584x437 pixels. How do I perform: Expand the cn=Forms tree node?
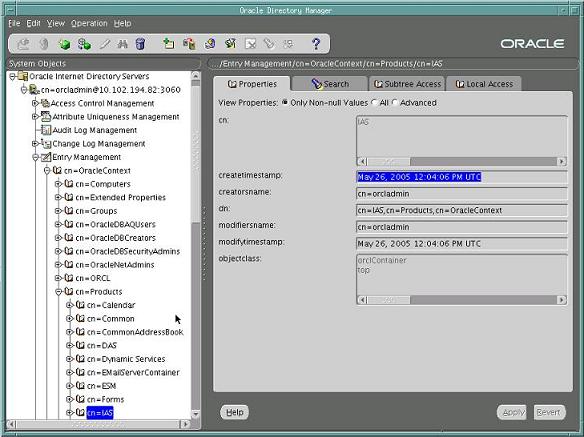[69, 399]
